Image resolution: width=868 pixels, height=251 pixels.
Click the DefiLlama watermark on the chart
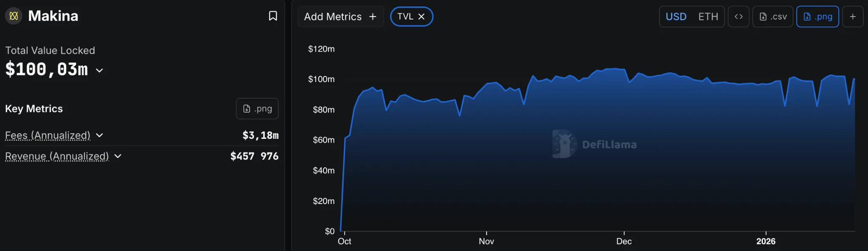pos(595,144)
